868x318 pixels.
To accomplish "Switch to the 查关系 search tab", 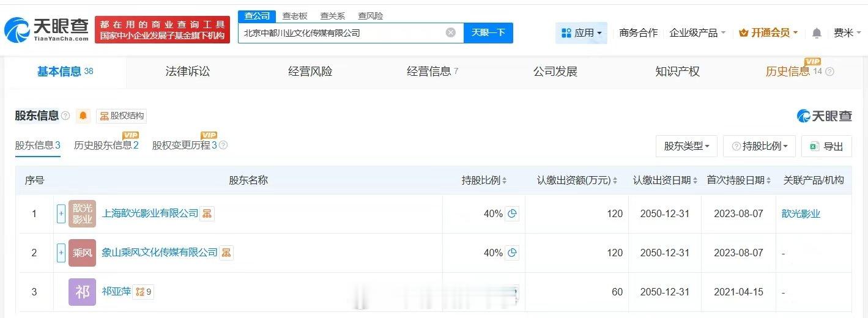I will pyautogui.click(x=333, y=16).
